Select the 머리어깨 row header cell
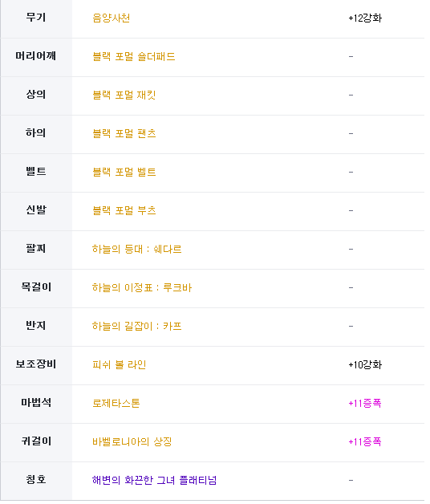The height and width of the screenshot is (504, 430). [x=36, y=57]
